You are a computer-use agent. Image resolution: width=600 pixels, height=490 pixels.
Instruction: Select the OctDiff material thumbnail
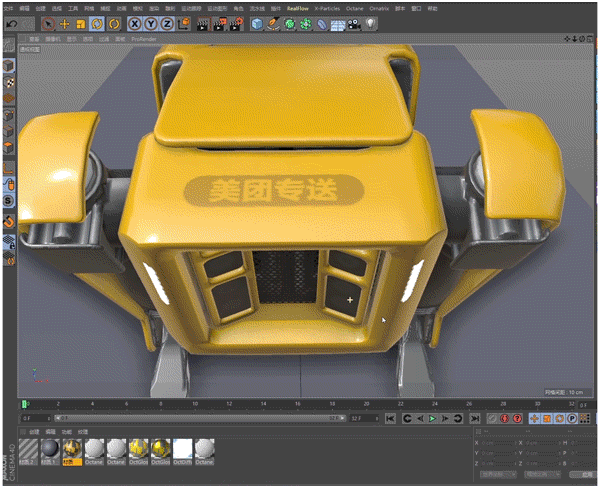pyautogui.click(x=183, y=452)
